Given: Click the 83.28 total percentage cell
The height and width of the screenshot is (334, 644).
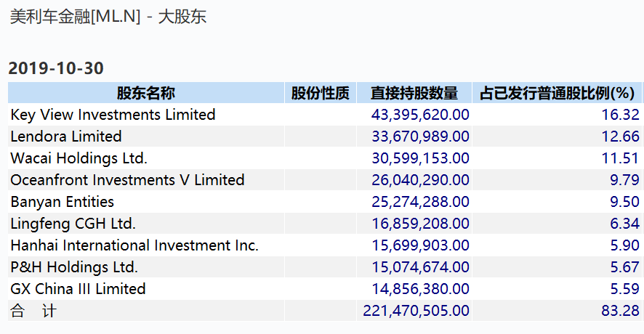Looking at the screenshot, I should [624, 311].
